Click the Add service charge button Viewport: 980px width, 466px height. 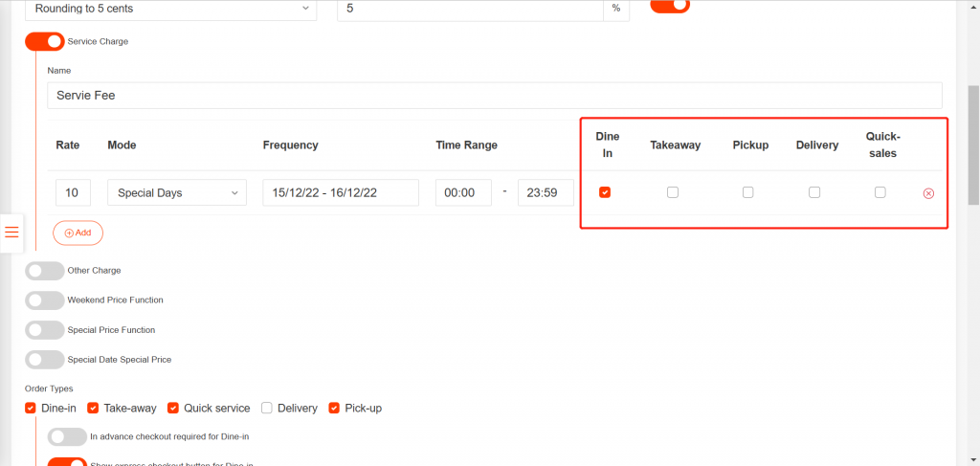pos(78,233)
